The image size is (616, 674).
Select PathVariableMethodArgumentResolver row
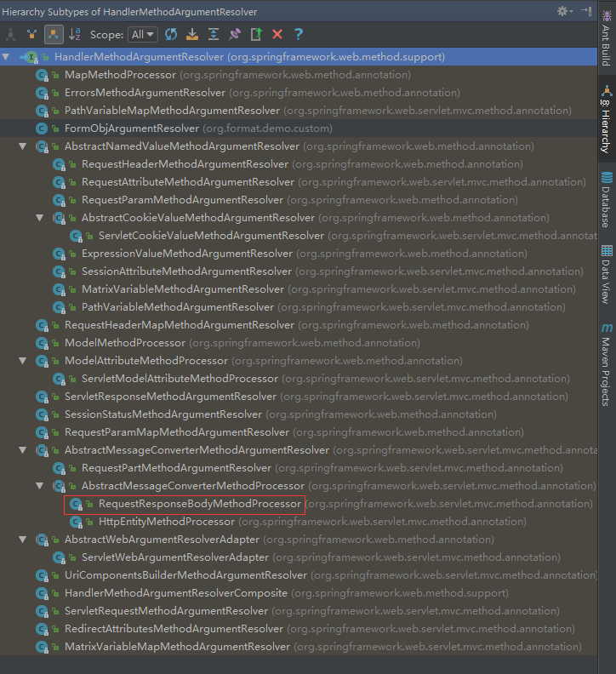pyautogui.click(x=299, y=307)
